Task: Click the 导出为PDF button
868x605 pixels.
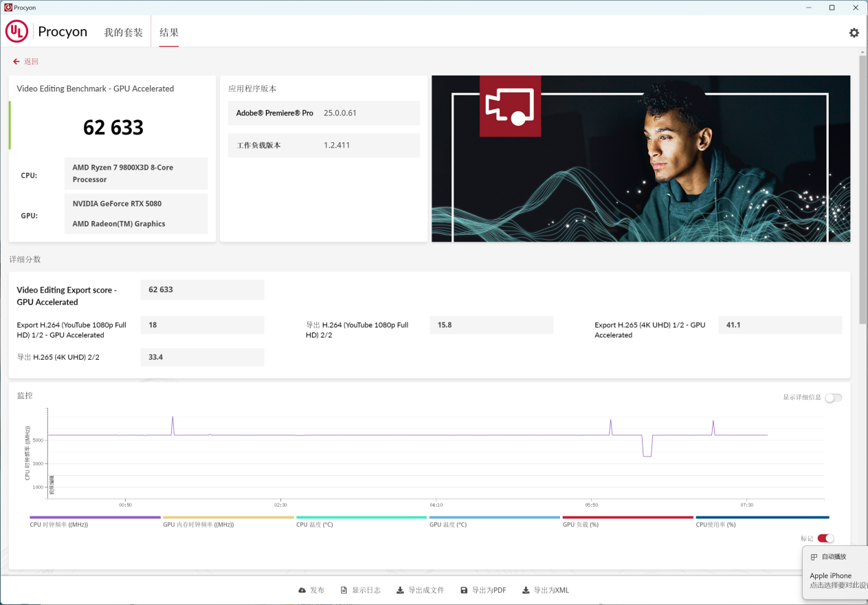Action: click(489, 591)
